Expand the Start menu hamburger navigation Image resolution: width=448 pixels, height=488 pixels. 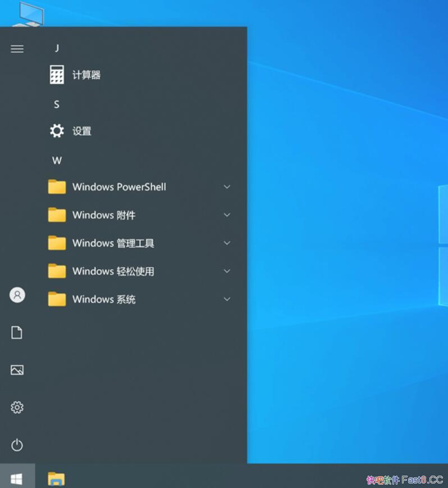(17, 49)
